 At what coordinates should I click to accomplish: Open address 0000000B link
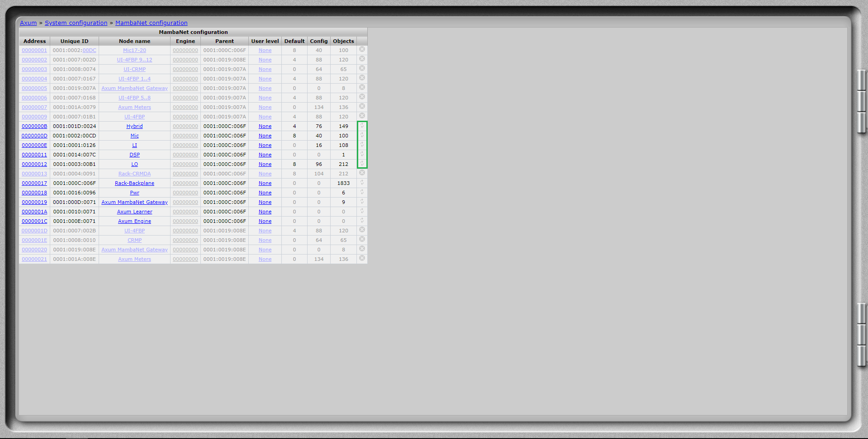(34, 127)
